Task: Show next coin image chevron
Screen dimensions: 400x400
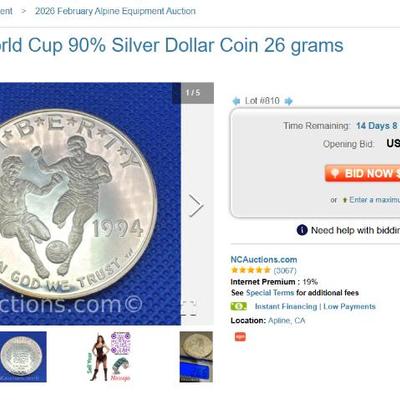Action: point(196,205)
